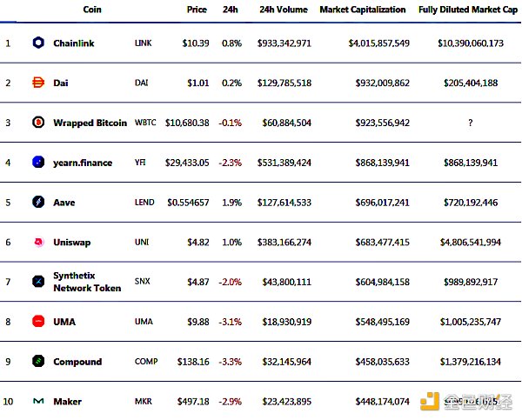Click the Dai coin logo icon
This screenshot has width=522, height=420.
38,83
